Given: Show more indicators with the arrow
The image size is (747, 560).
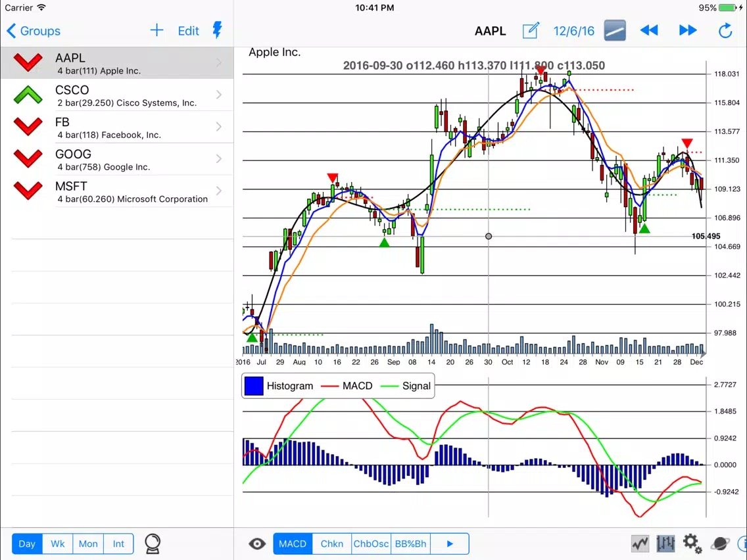Looking at the screenshot, I should click(x=450, y=544).
